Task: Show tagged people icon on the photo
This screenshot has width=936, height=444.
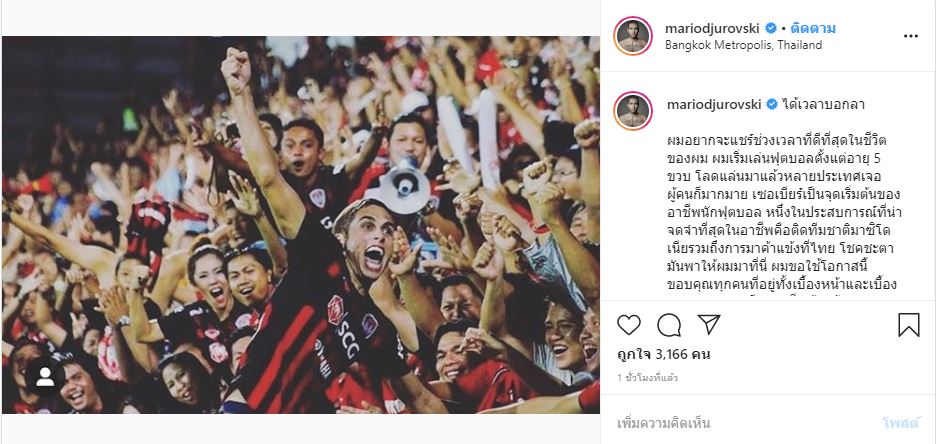Action: pyautogui.click(x=45, y=377)
